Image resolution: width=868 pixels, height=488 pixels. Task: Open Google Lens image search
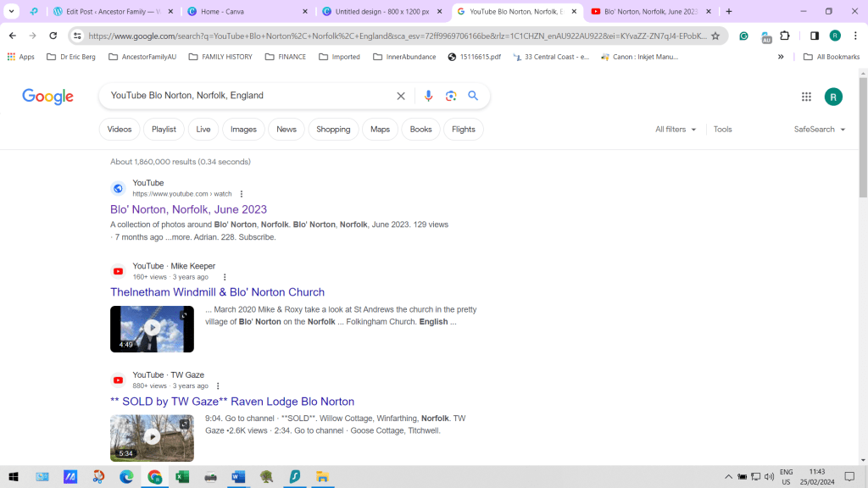click(x=451, y=96)
